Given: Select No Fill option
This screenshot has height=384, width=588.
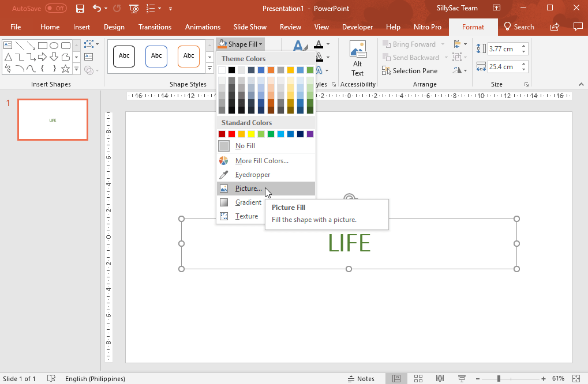Looking at the screenshot, I should [x=245, y=145].
